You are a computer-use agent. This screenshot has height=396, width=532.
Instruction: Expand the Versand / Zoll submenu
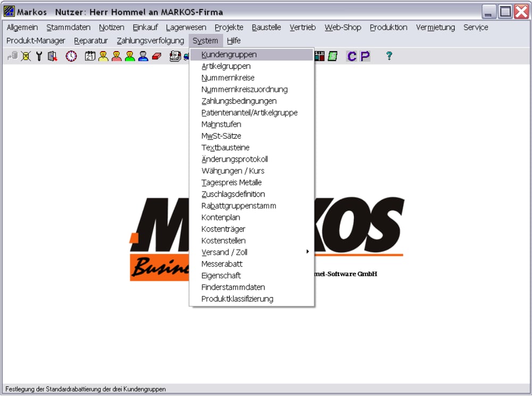[x=252, y=252]
